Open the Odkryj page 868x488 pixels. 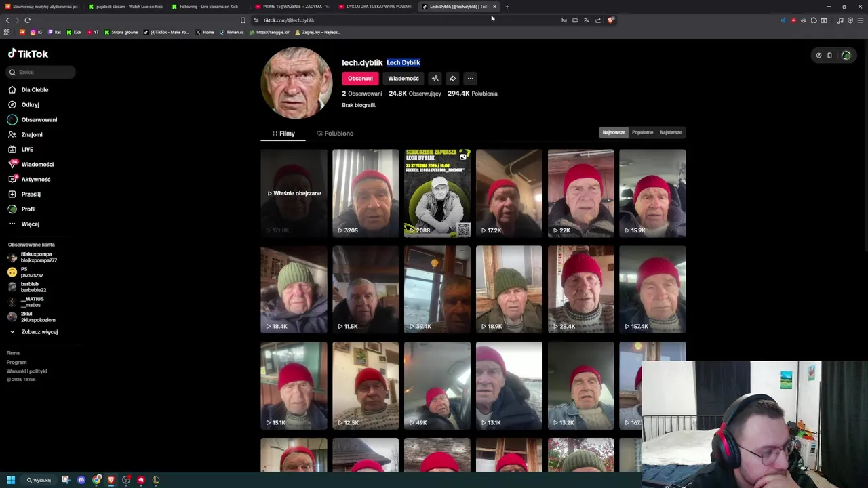pos(24,104)
